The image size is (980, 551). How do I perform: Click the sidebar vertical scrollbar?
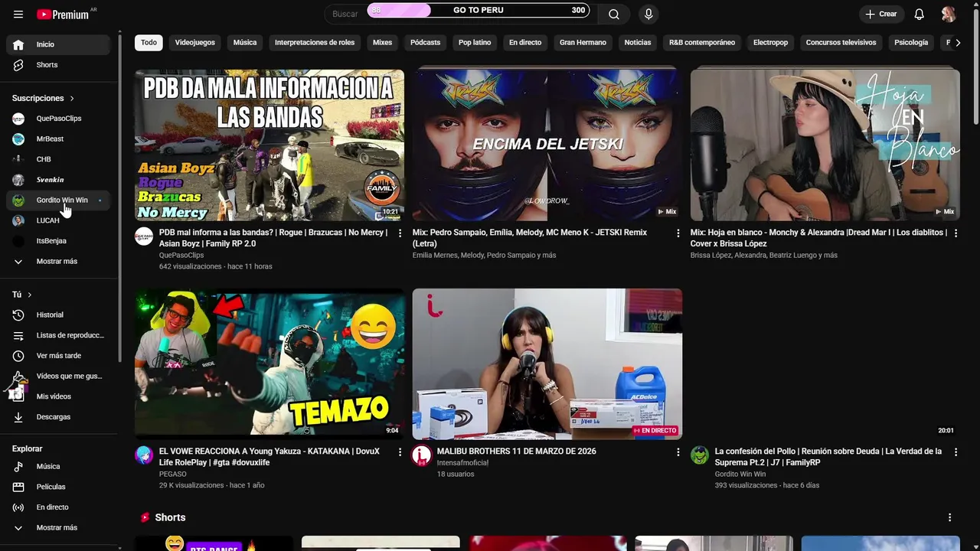[119, 199]
